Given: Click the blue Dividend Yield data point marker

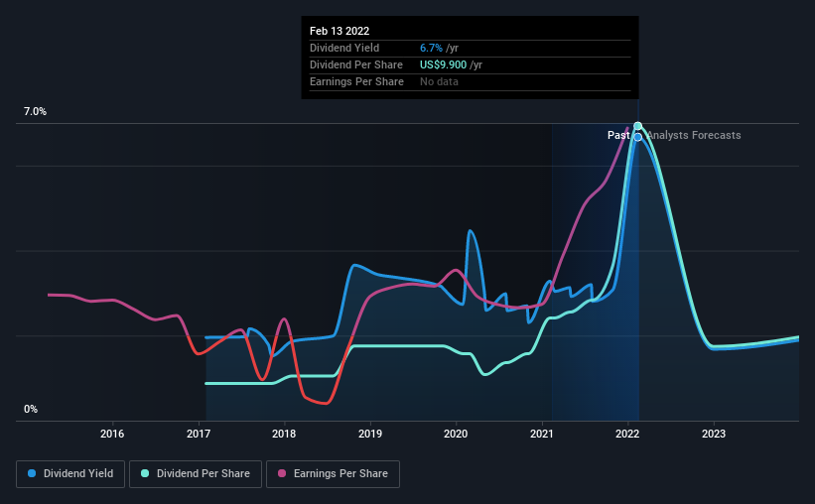Looking at the screenshot, I should 637,137.
